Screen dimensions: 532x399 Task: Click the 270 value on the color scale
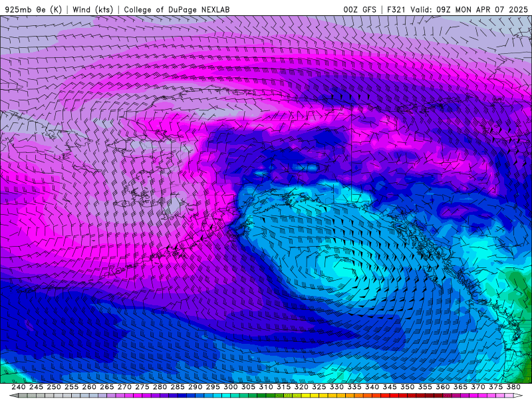pyautogui.click(x=124, y=387)
